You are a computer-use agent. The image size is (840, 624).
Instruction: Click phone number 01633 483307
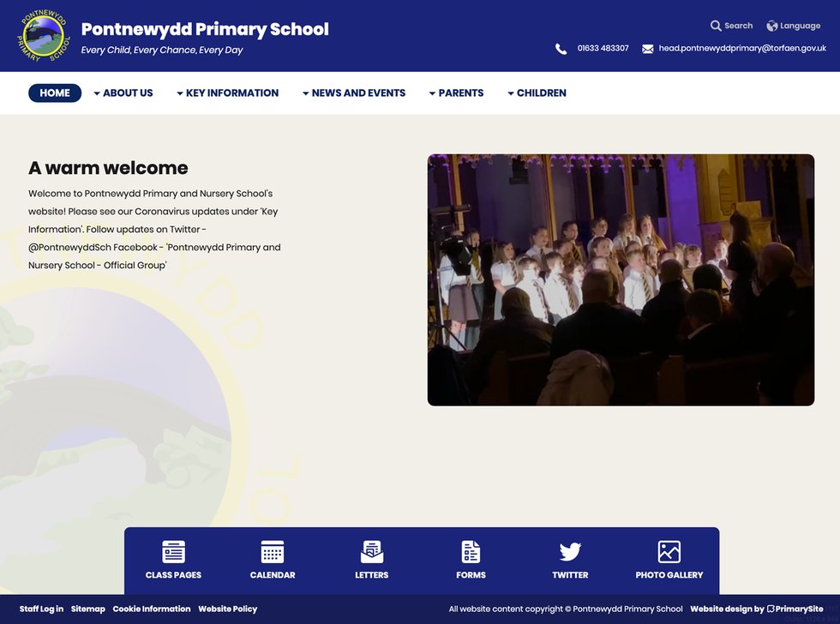pyautogui.click(x=603, y=48)
